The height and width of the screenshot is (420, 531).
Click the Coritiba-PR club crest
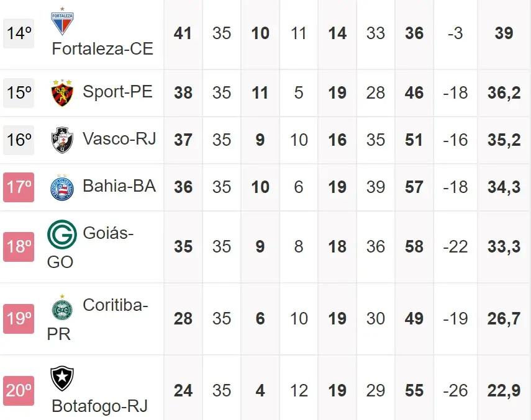tap(62, 306)
